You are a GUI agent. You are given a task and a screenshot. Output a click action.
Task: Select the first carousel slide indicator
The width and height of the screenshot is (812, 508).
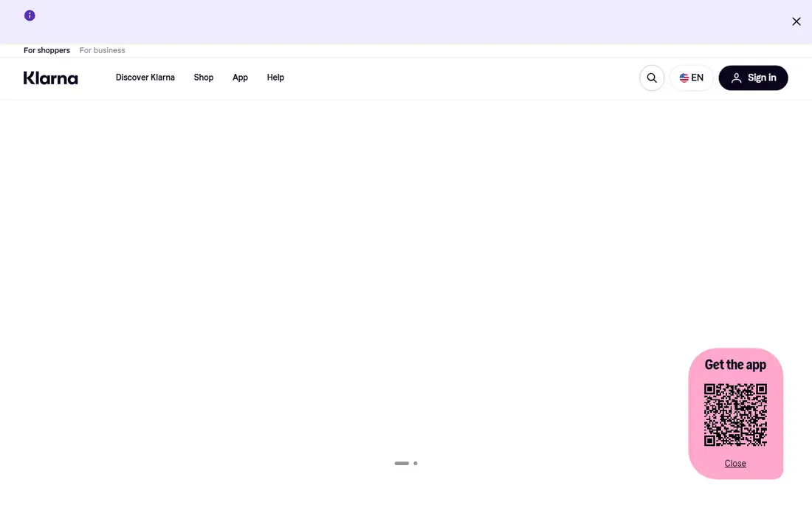[402, 463]
